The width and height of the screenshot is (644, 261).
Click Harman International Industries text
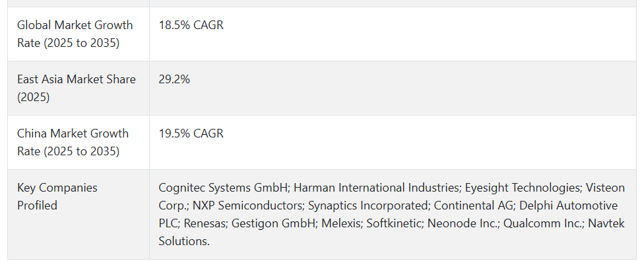pyautogui.click(x=377, y=188)
